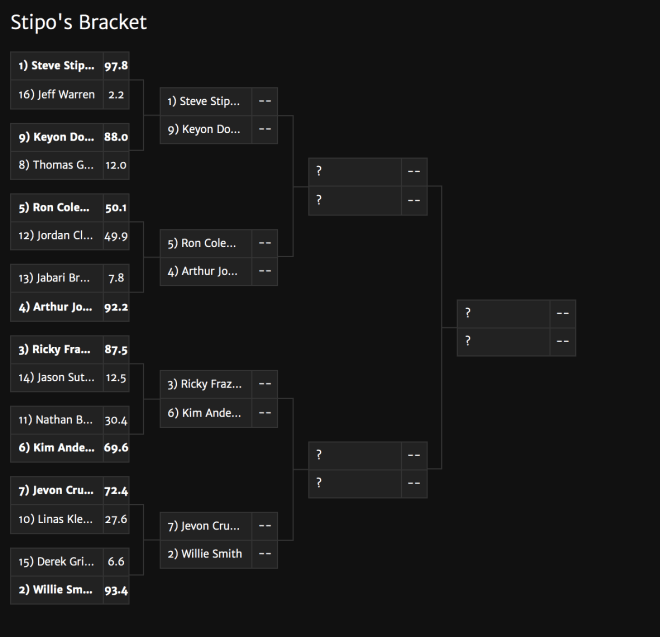Select 15) Derek Gri... entry
The height and width of the screenshot is (637, 660).
(70, 562)
